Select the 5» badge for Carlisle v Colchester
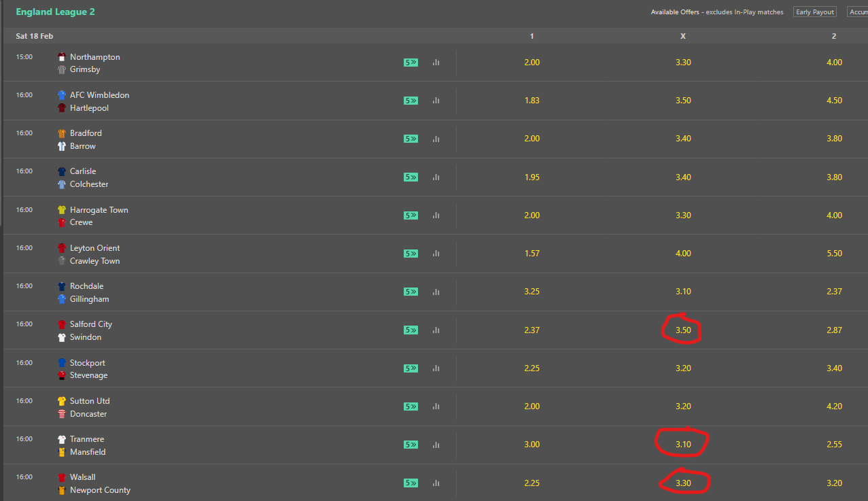Image resolution: width=868 pixels, height=501 pixels. (411, 177)
